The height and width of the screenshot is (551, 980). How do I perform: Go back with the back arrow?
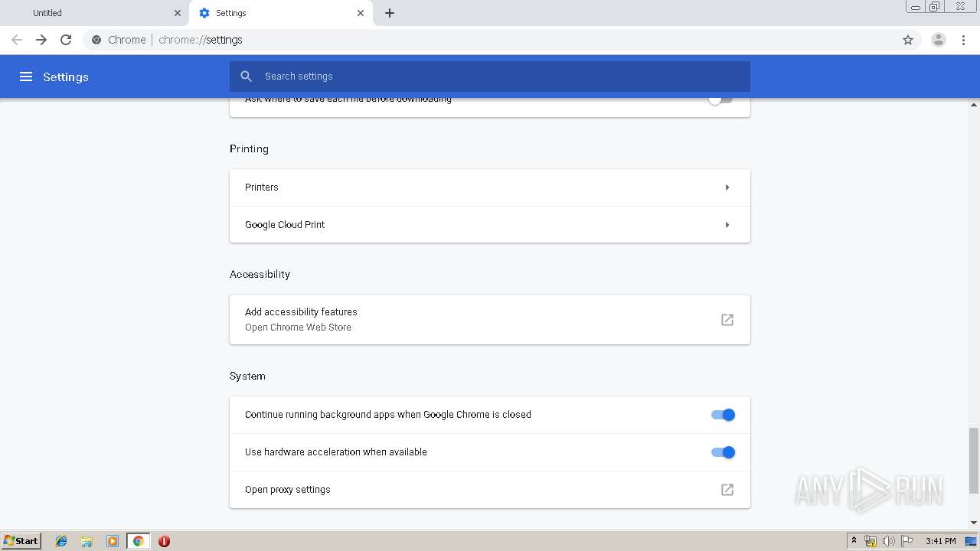(17, 40)
